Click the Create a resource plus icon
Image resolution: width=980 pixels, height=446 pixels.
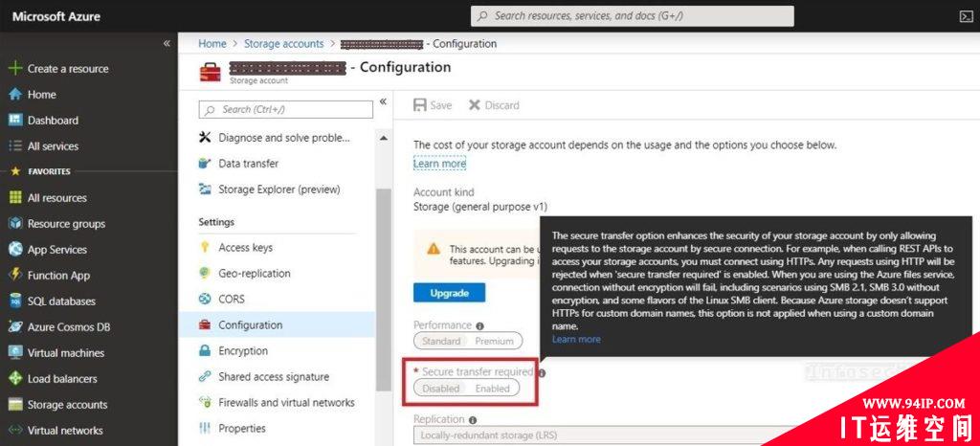15,69
